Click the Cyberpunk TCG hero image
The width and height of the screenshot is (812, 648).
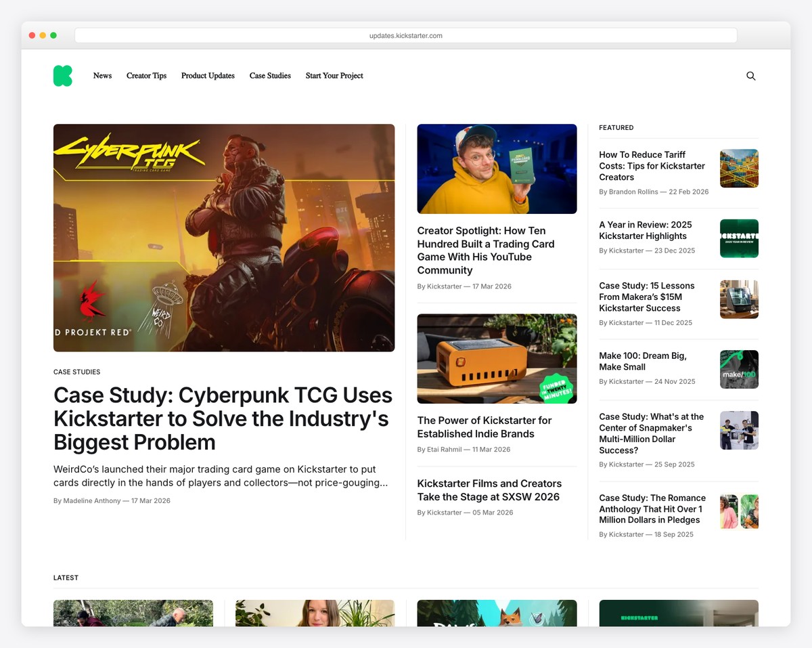click(x=223, y=238)
